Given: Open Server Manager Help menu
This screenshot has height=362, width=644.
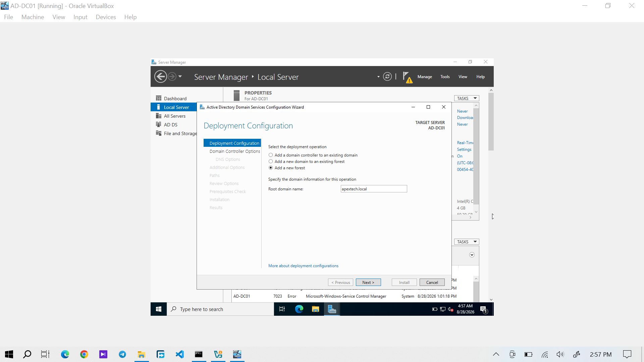Looking at the screenshot, I should 481,77.
